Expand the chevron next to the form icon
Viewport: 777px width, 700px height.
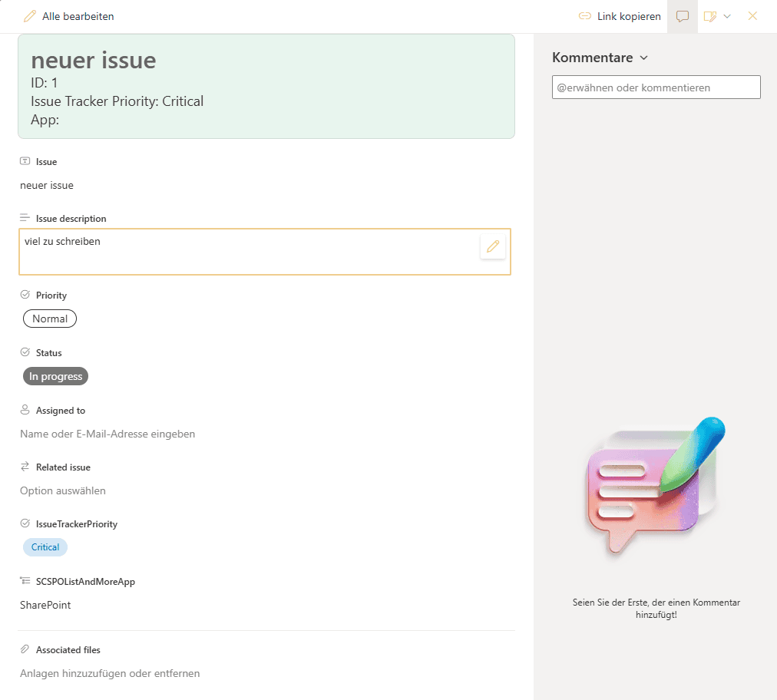[x=727, y=16]
